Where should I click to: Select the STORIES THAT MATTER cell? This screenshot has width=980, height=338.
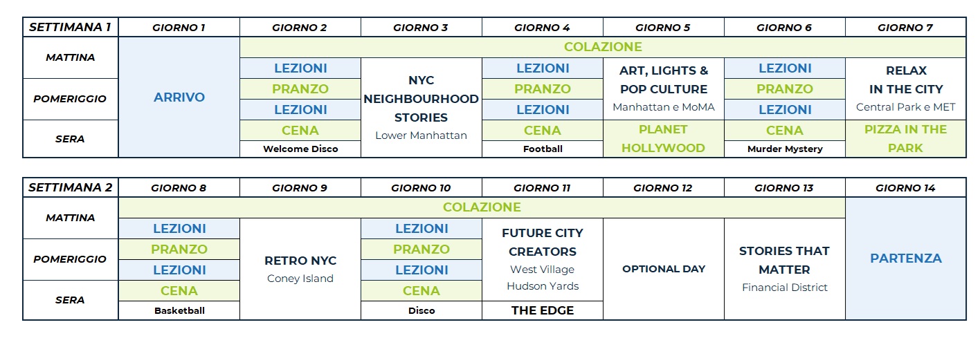784,269
